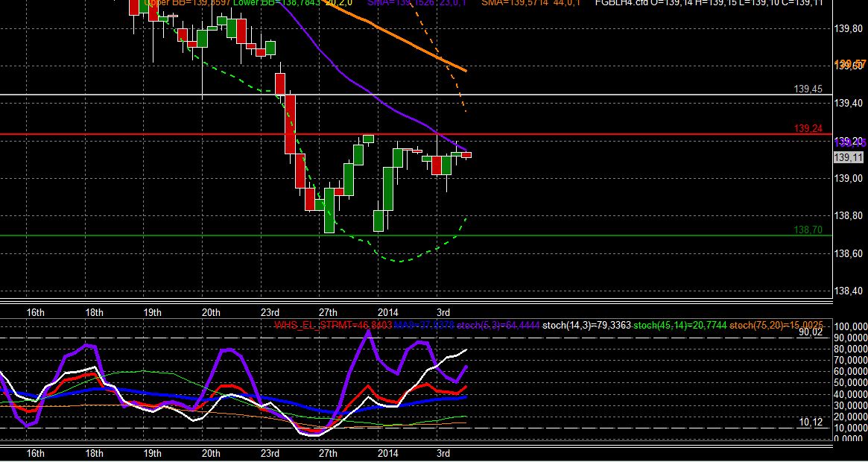Viewport: 868px width, 462px height.
Task: Click 138,40 on the price axis
Action: click(x=848, y=291)
